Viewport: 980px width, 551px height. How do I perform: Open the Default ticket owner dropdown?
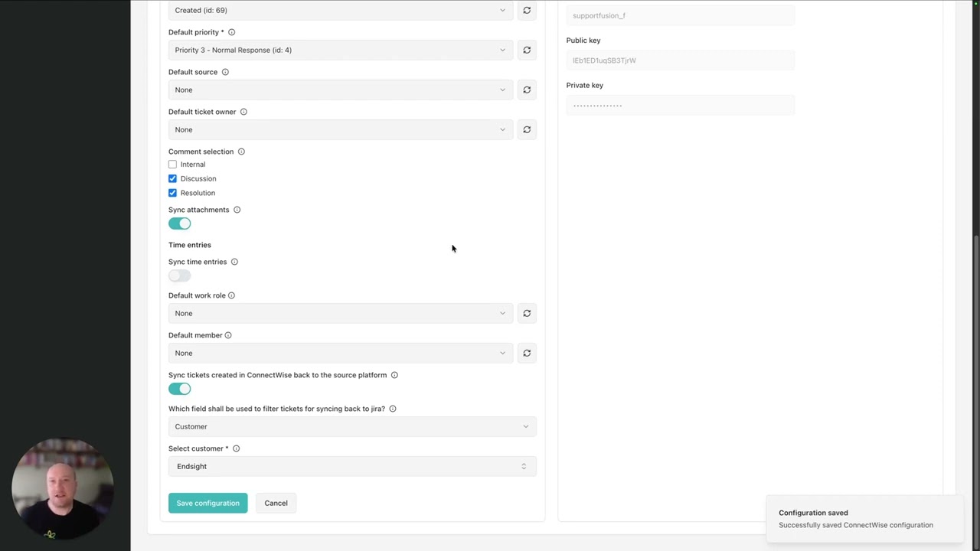341,129
